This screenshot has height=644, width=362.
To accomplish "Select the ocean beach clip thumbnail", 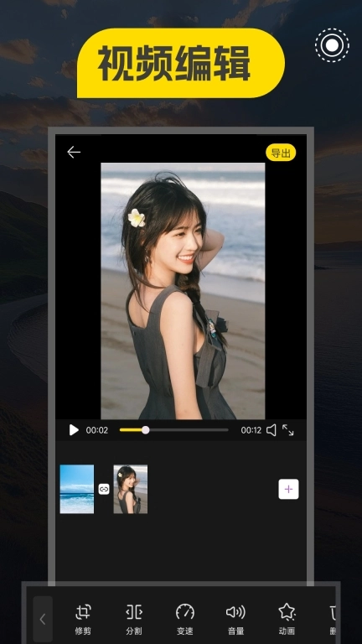I will (77, 489).
